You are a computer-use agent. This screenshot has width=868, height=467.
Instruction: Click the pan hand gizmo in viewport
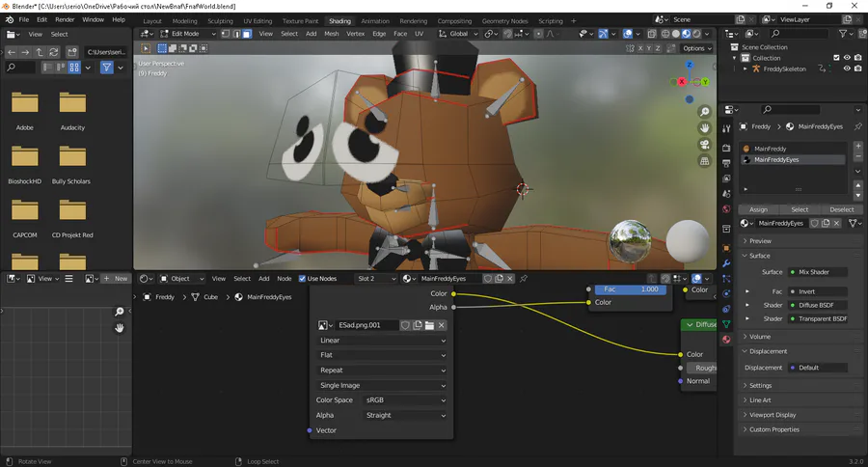point(705,128)
